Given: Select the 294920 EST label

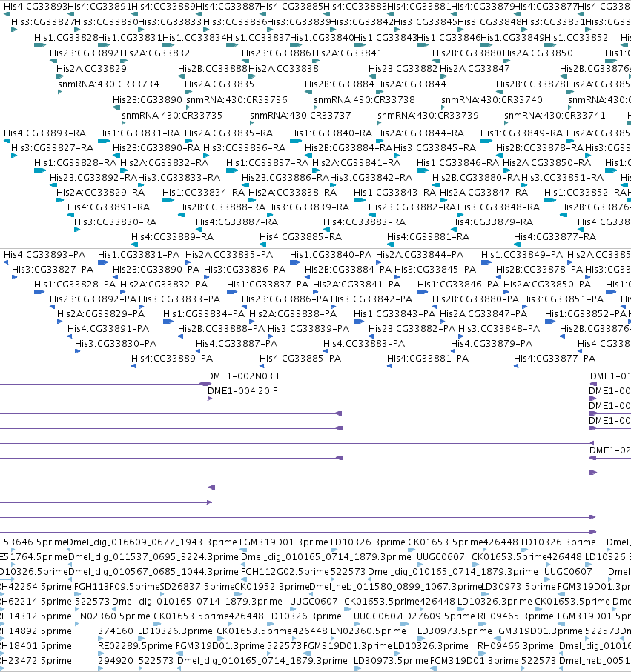Looking at the screenshot, I should coord(116,661).
